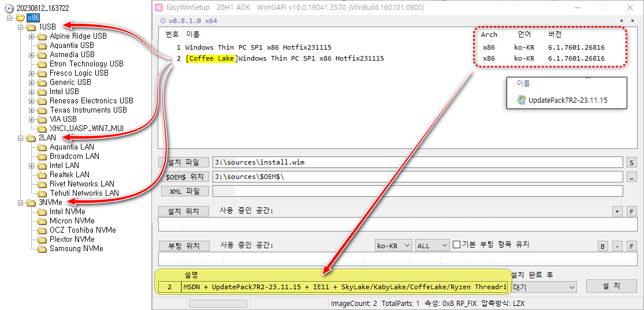
Task: Click the ▾ button in 설치 위치 row
Action: [617, 212]
